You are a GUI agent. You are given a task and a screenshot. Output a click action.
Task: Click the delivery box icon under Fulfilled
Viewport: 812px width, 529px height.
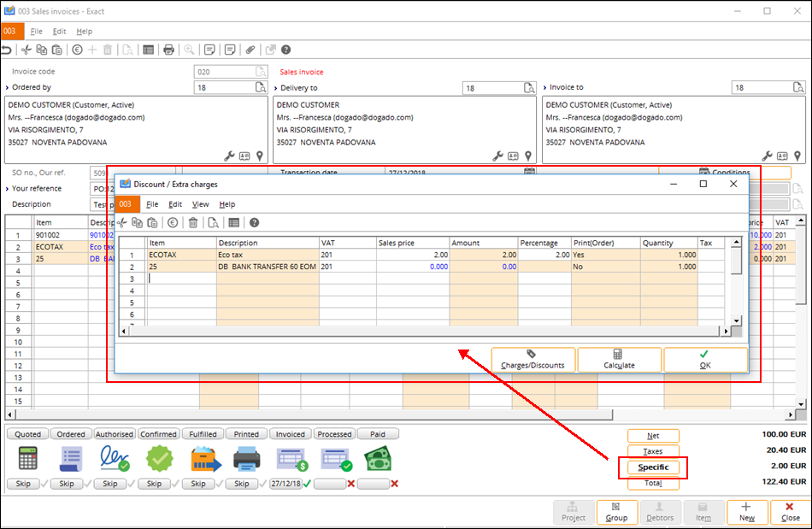pyautogui.click(x=206, y=459)
